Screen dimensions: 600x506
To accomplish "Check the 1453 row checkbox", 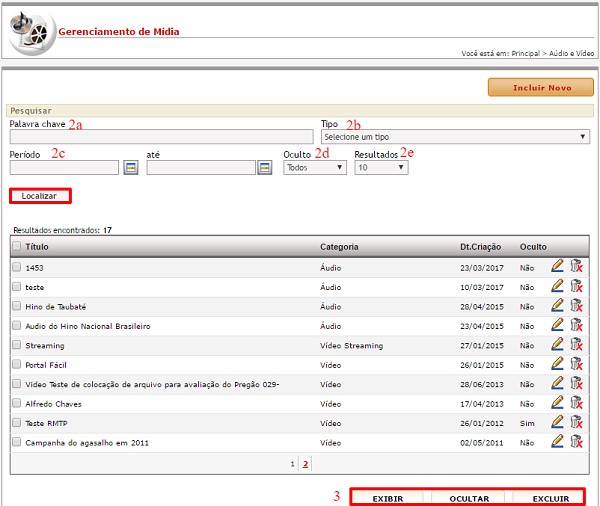I will (16, 267).
